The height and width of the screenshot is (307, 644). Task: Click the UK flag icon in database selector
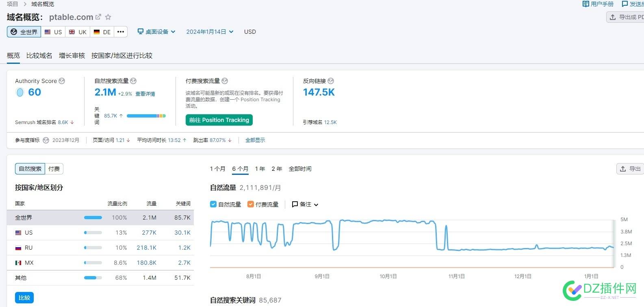pos(72,32)
